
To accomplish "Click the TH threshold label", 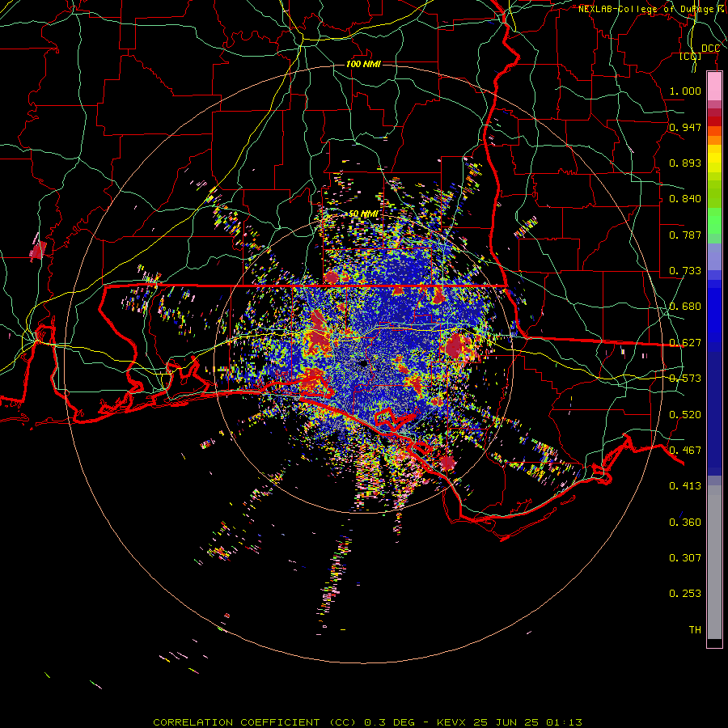I will [x=695, y=630].
